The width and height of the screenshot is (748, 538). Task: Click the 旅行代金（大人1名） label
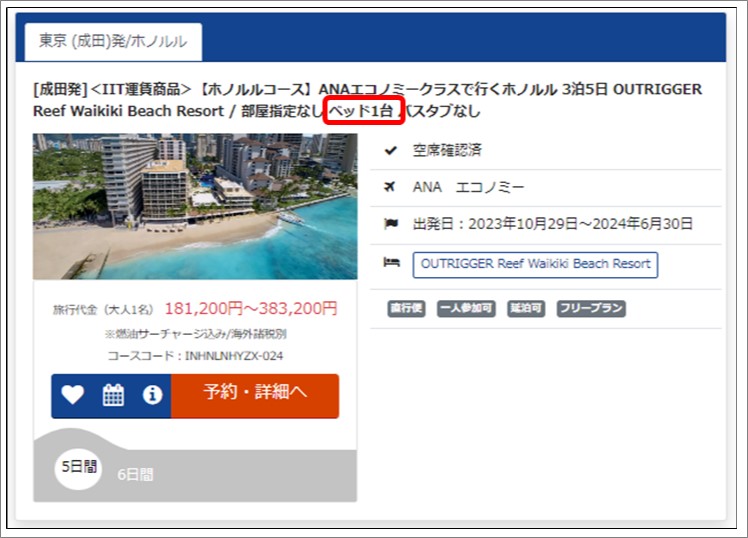pos(103,310)
